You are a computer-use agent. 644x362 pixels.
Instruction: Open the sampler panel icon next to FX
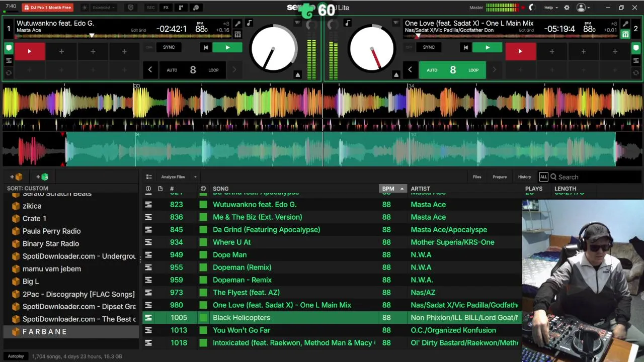point(181,8)
